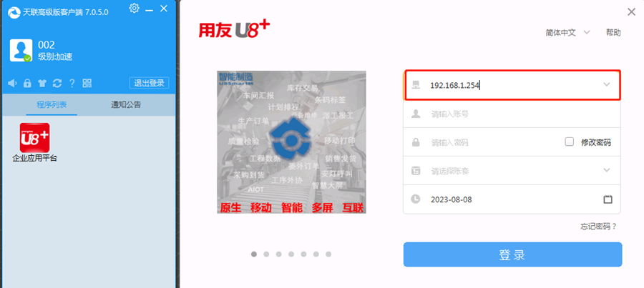
Task: Click the 请输入账号 account input field
Action: 512,114
